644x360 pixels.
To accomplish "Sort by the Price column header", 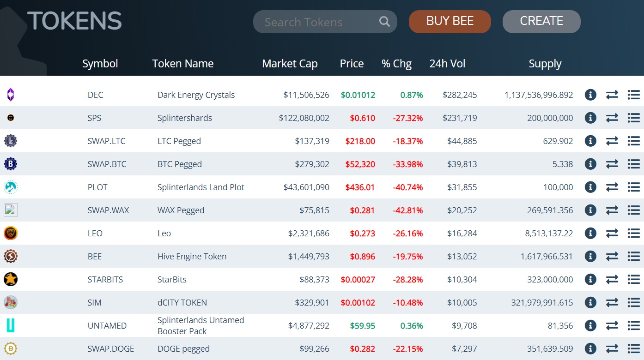I will pyautogui.click(x=352, y=64).
